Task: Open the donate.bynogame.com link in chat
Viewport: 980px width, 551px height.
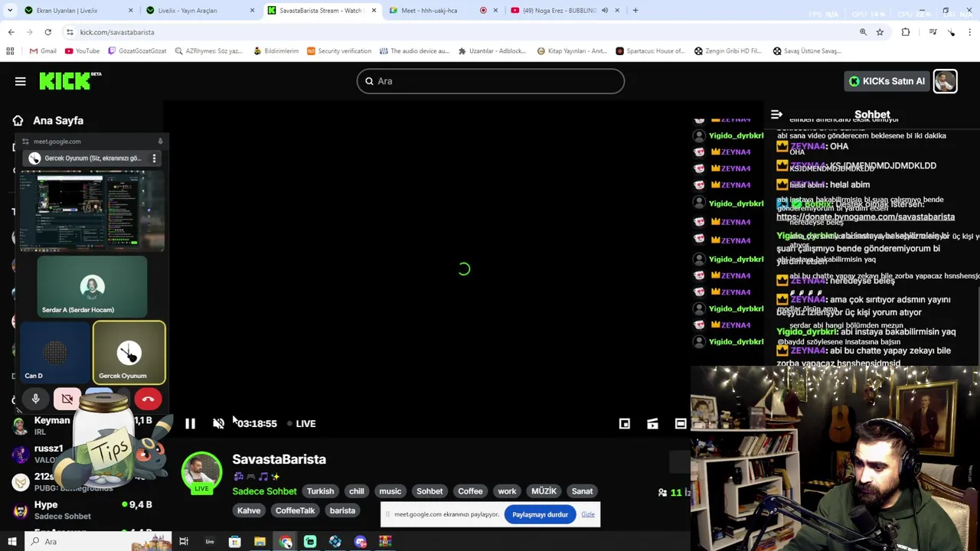Action: 865,217
